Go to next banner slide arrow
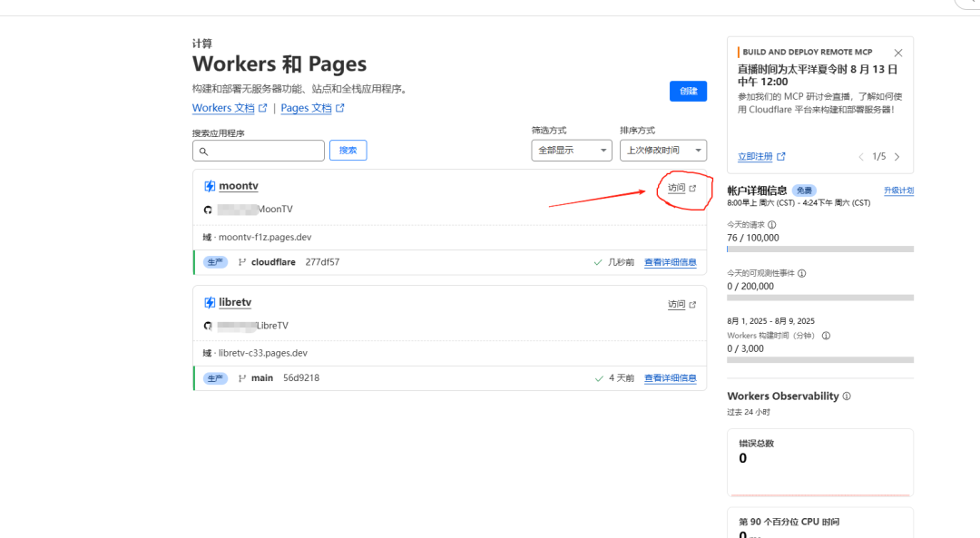Screen dimensions: 980x538 coord(897,157)
